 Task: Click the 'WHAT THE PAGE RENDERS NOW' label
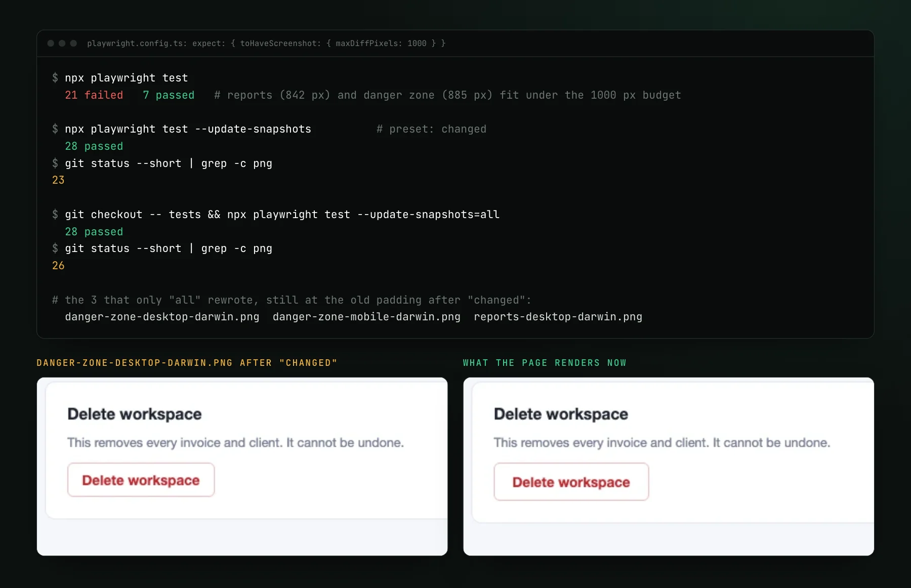point(545,363)
